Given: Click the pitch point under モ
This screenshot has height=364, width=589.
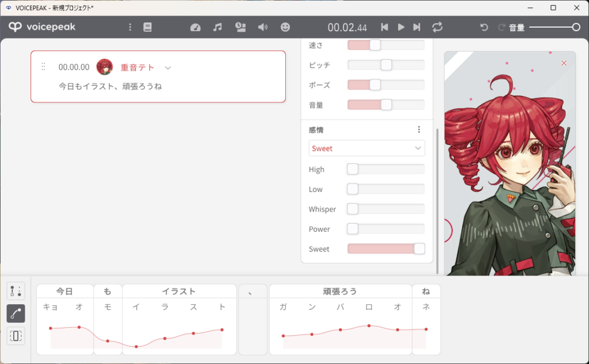Looking at the screenshot, I should [x=108, y=341].
